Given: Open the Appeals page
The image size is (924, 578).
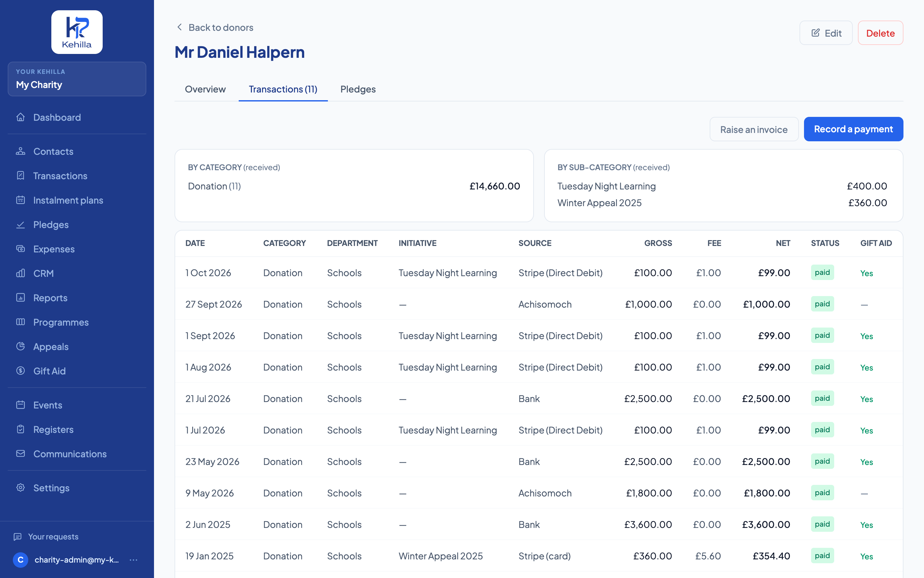Looking at the screenshot, I should (x=77, y=346).
